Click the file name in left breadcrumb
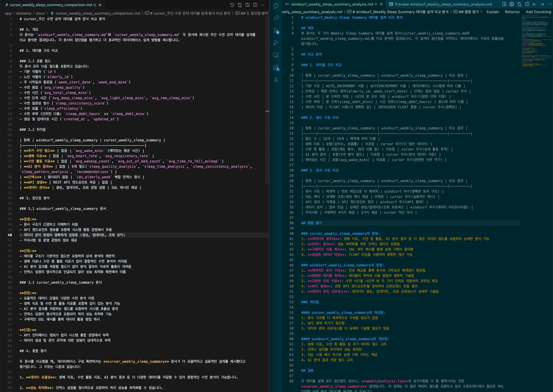Image resolution: width=553 pixels, height=392 pixels. point(98,13)
